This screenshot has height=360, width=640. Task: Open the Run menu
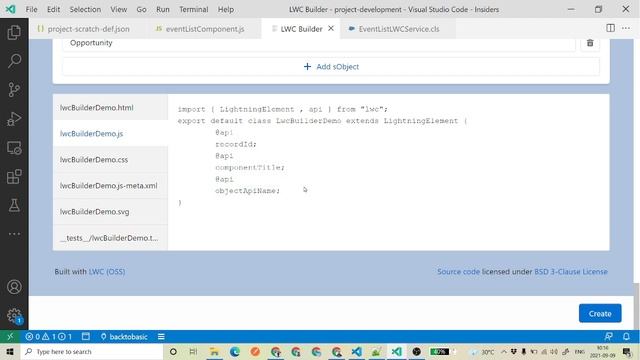coord(162,9)
